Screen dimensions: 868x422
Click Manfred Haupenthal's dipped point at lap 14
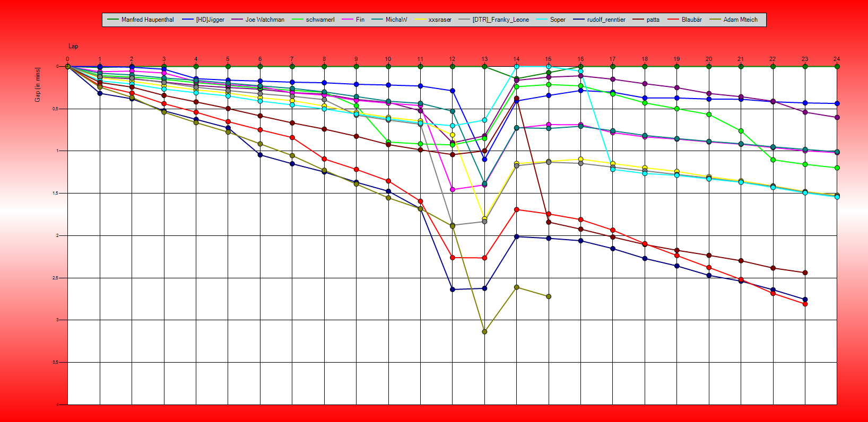pos(517,79)
